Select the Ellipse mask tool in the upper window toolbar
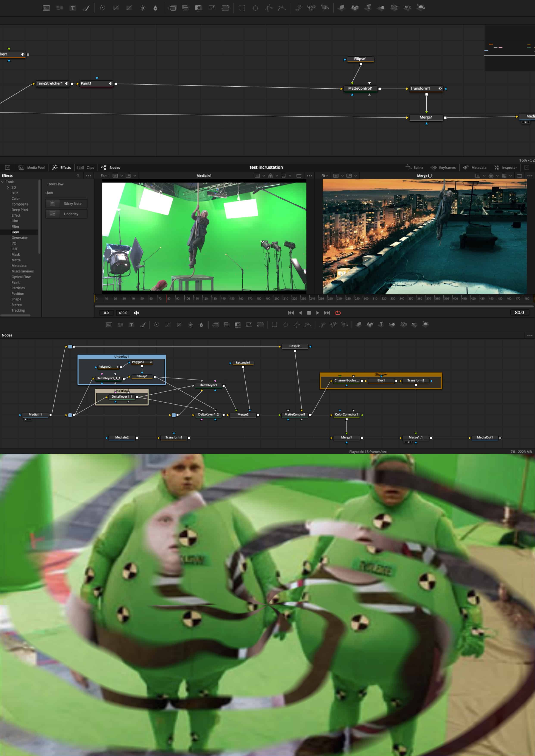 (x=255, y=8)
